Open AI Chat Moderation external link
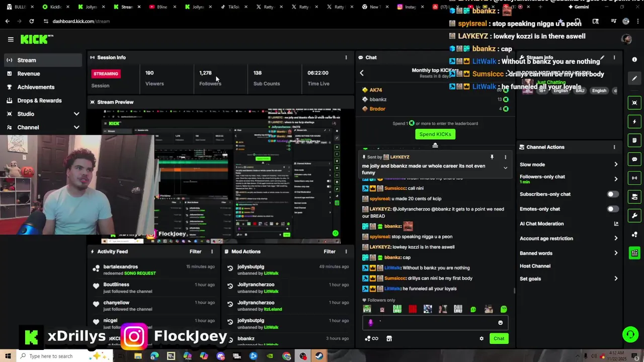 616,224
